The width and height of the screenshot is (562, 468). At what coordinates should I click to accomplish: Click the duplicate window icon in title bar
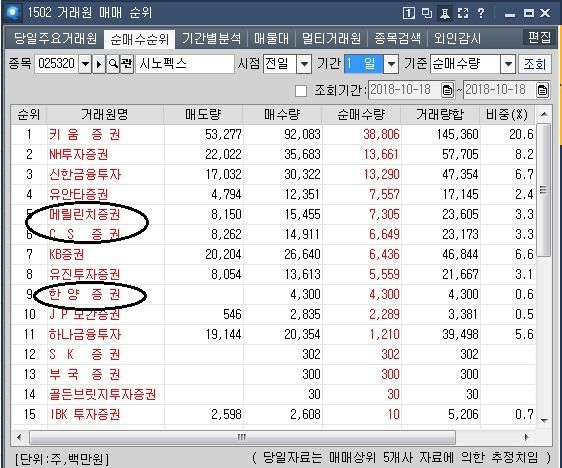pos(427,13)
